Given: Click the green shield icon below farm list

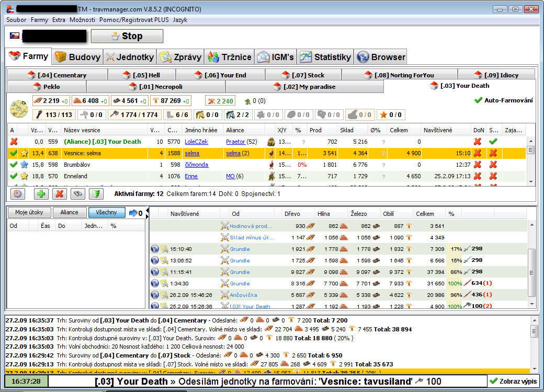Looking at the screenshot, I should pyautogui.click(x=96, y=194).
